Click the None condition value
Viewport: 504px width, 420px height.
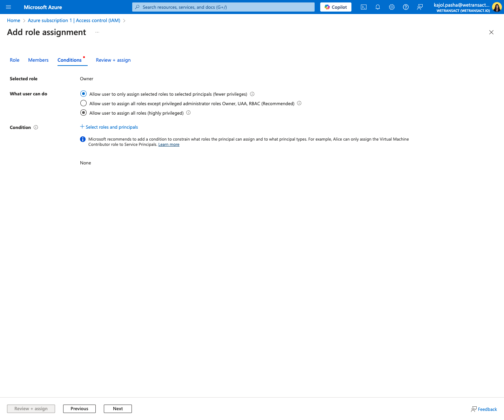(x=86, y=163)
